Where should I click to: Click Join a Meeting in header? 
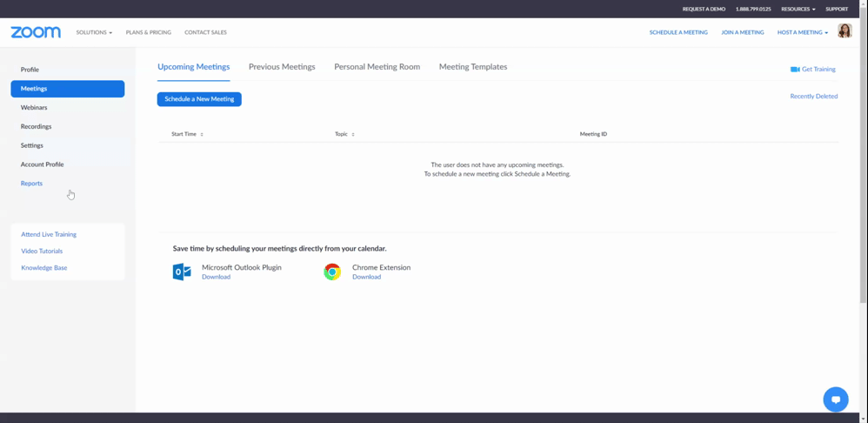pos(743,32)
